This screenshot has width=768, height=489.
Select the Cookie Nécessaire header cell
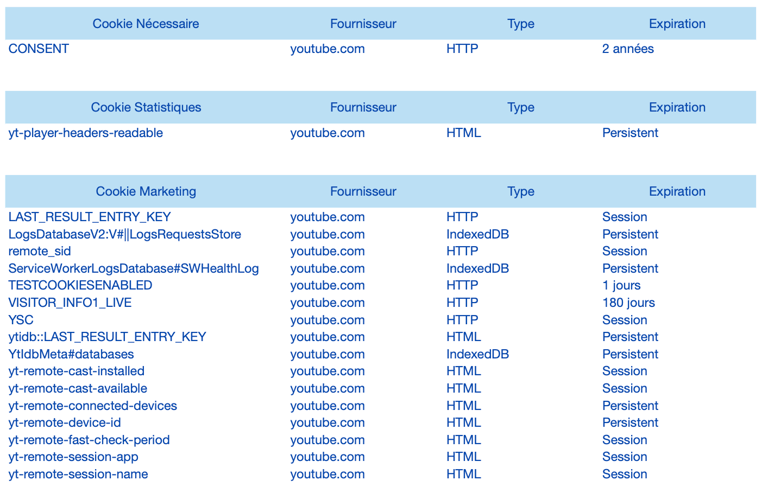[146, 24]
